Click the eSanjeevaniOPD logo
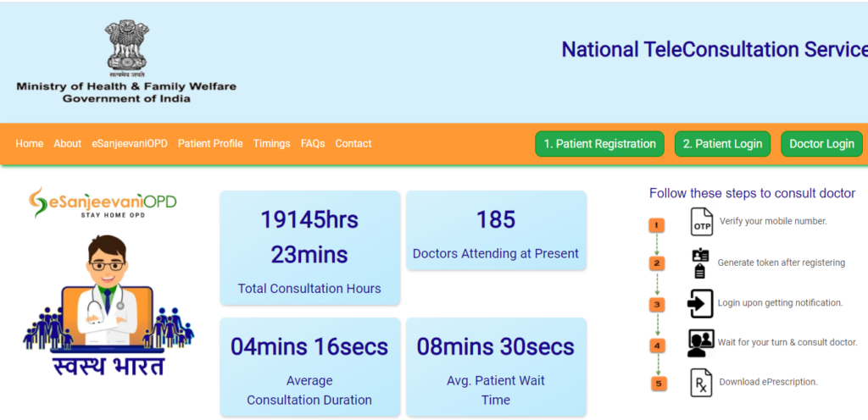 (103, 202)
